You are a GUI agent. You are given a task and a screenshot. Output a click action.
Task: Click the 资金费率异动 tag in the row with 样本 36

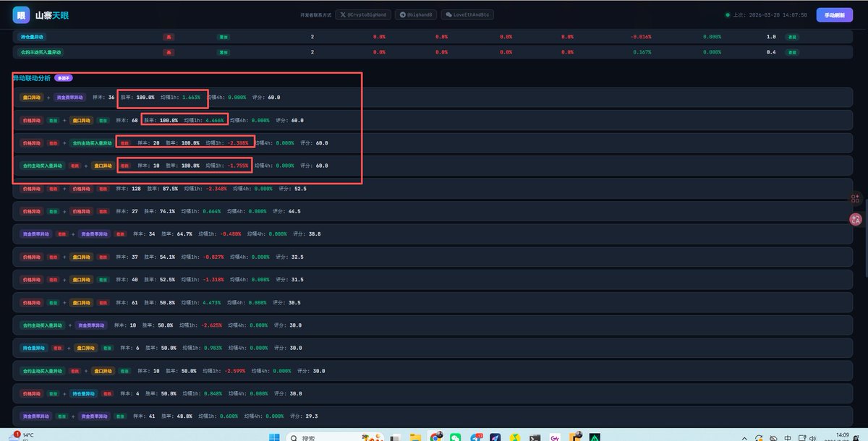[71, 97]
